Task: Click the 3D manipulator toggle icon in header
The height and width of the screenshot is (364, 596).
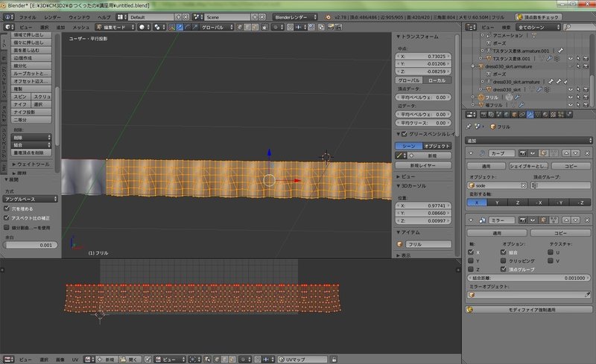Action: click(172, 27)
